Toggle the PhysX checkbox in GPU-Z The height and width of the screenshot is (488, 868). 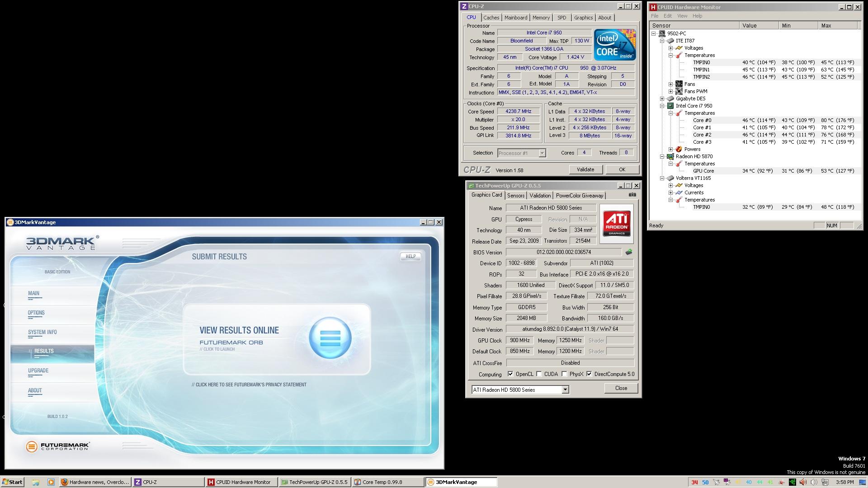tap(564, 374)
